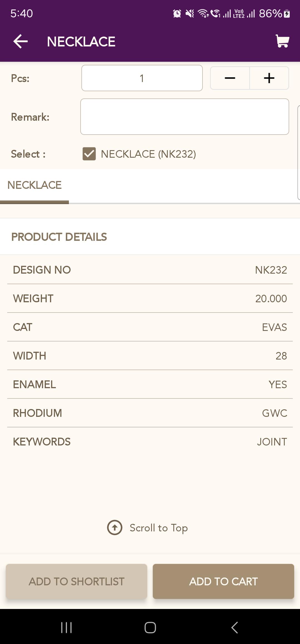
Task: Tap the Scroll to Top arrow icon
Action: (x=115, y=527)
